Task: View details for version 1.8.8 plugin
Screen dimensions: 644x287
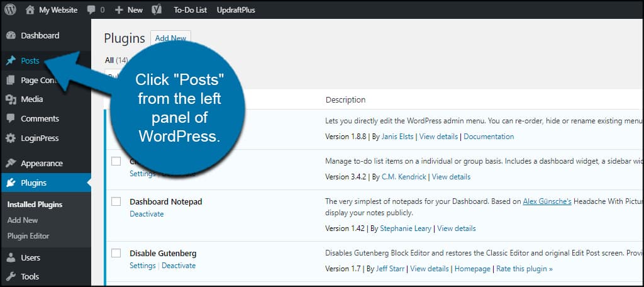Action: 438,137
